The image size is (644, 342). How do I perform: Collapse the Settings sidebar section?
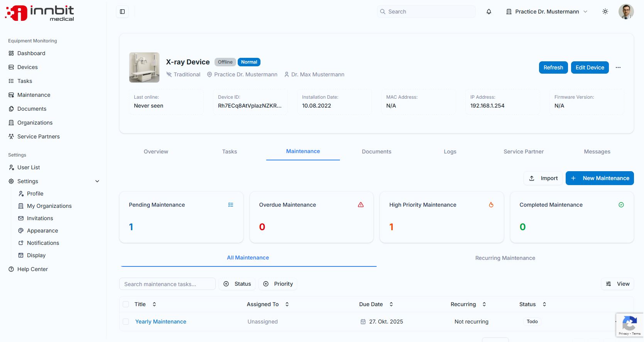tap(97, 181)
